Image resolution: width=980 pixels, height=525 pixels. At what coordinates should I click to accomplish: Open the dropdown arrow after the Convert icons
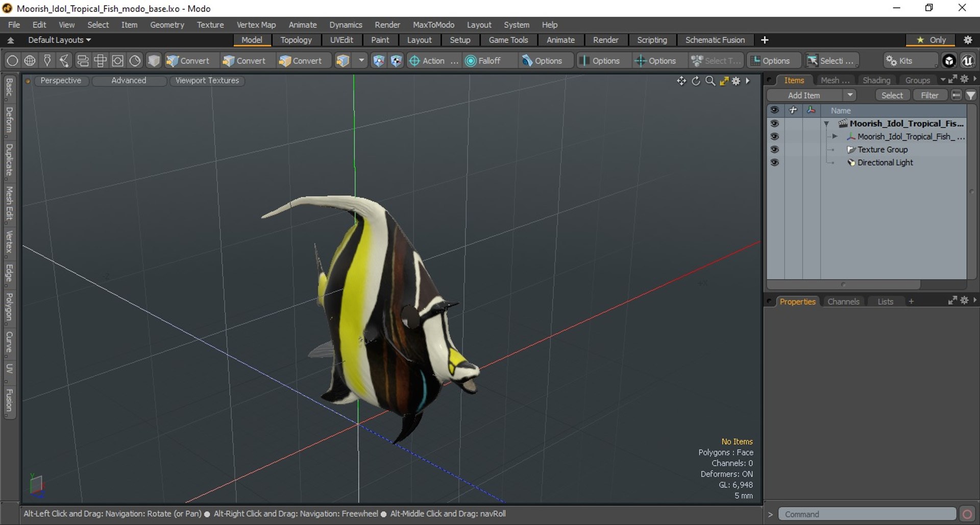361,61
